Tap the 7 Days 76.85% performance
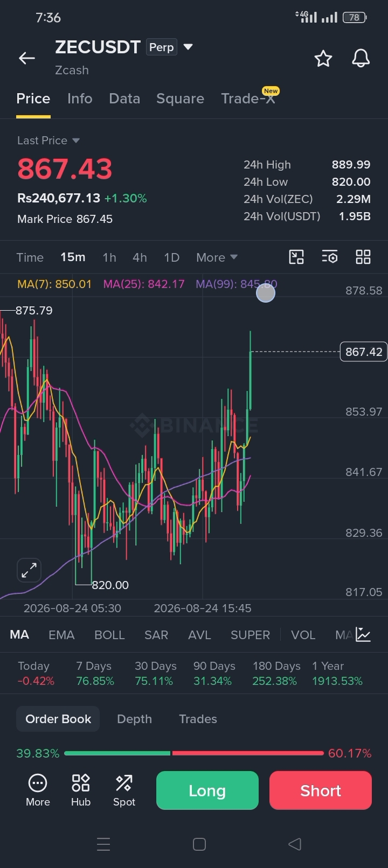The width and height of the screenshot is (388, 868). pyautogui.click(x=95, y=674)
